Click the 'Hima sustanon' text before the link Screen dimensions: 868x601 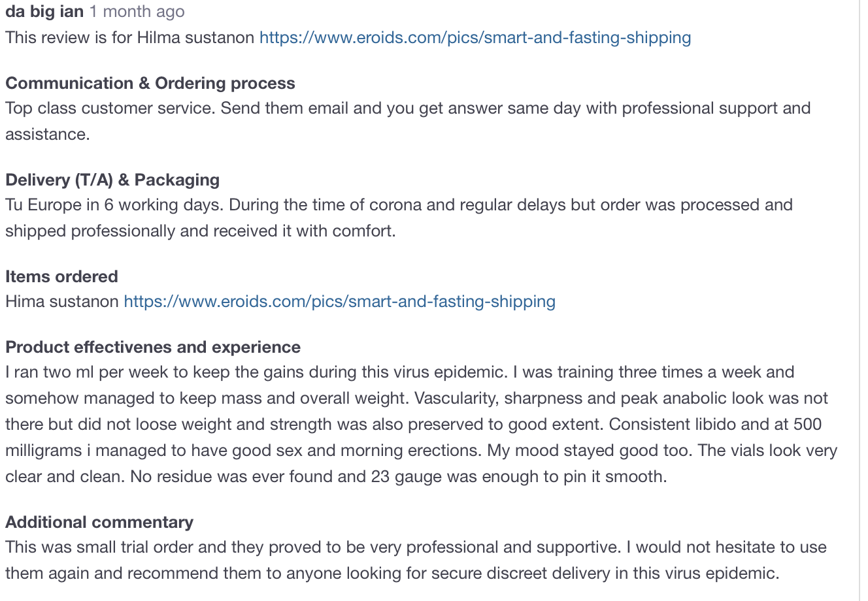61,301
